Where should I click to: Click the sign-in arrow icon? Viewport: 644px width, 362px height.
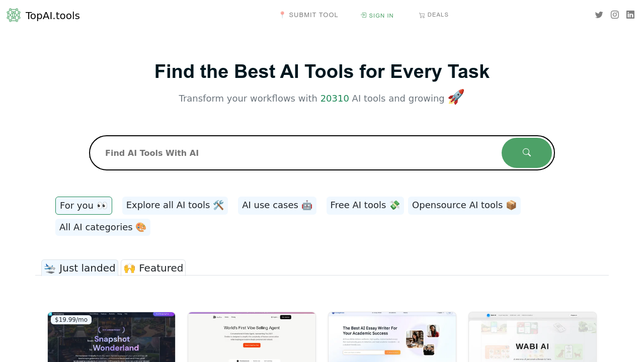(x=363, y=15)
